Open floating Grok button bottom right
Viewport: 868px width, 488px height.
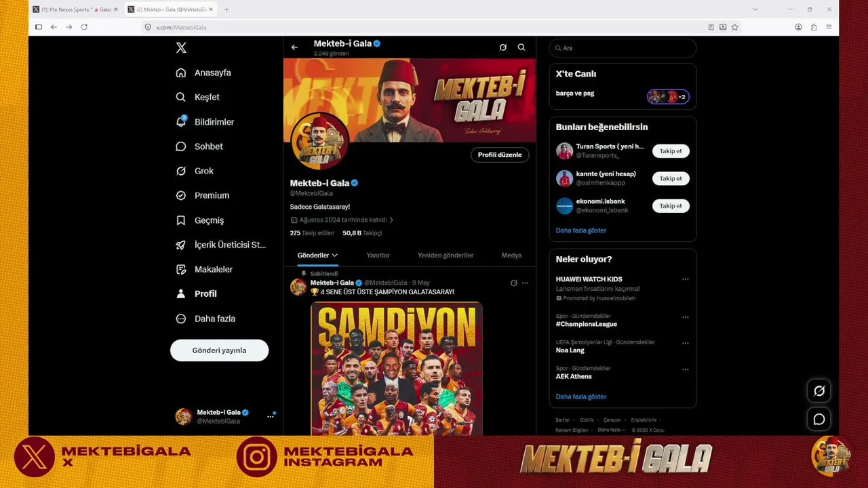coord(819,391)
